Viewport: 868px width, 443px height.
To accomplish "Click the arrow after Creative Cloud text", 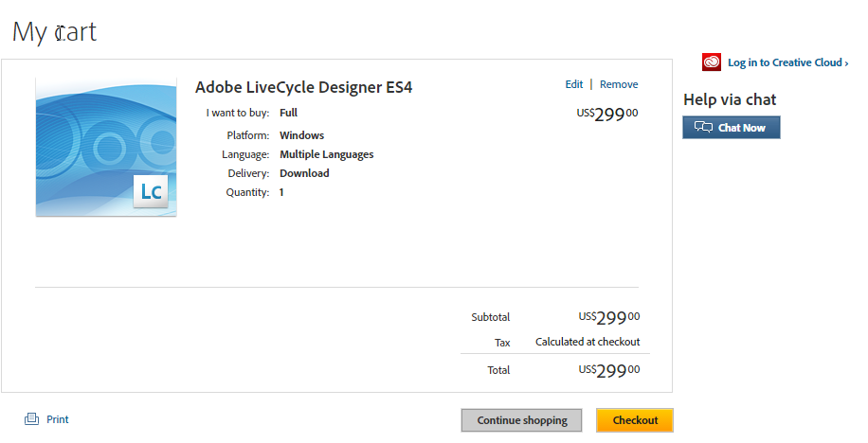I will tap(846, 63).
